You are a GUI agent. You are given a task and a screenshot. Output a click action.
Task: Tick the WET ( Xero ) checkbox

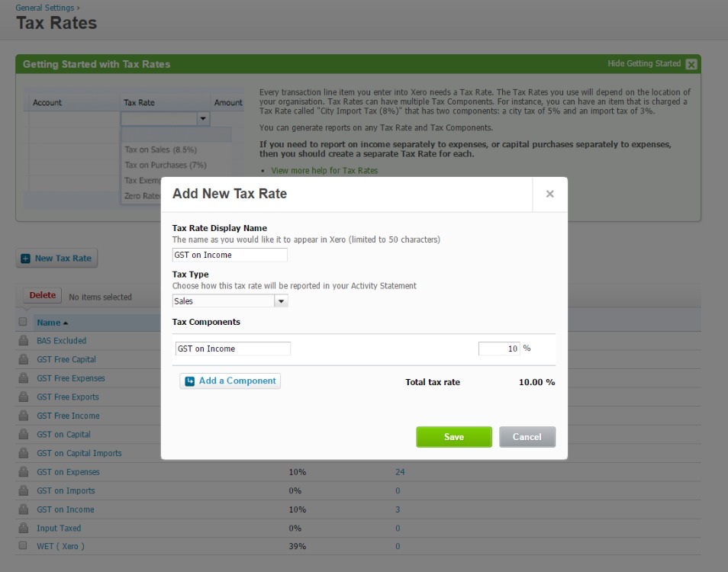point(23,546)
